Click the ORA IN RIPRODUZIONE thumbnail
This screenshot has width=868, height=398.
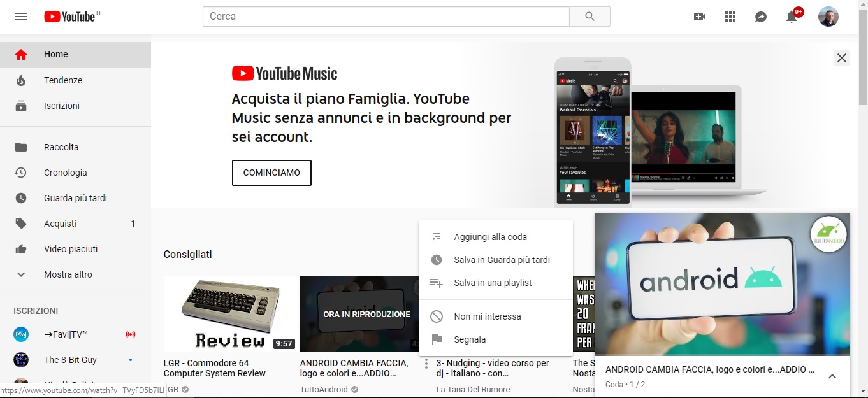coord(359,314)
